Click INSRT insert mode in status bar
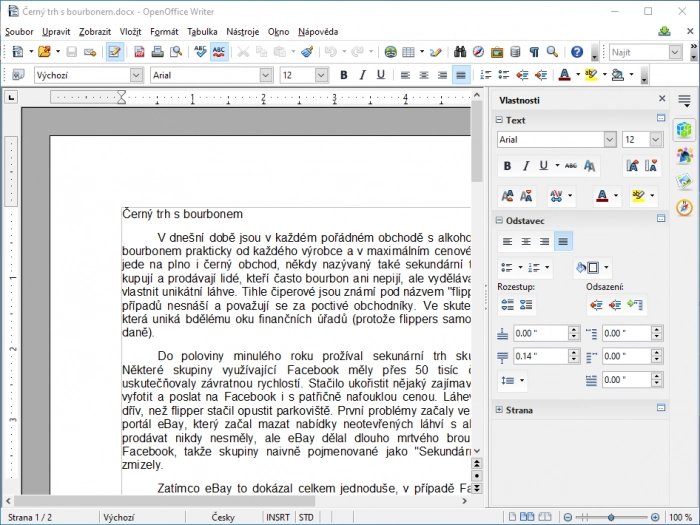700x525 pixels. (x=278, y=517)
